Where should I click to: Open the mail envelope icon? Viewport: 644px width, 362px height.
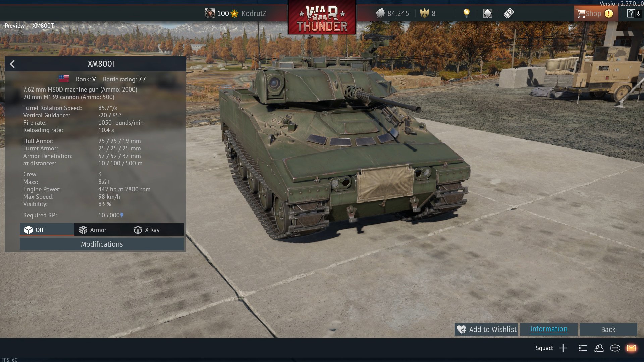tap(631, 348)
